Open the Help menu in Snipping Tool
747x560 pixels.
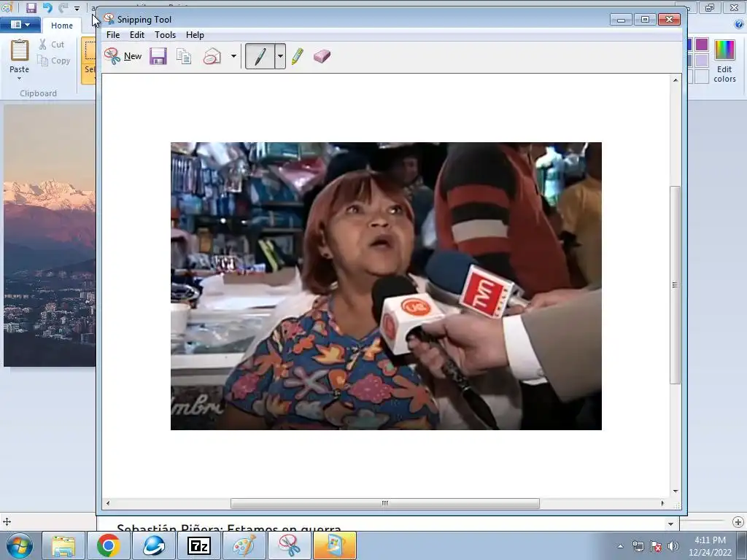tap(195, 35)
